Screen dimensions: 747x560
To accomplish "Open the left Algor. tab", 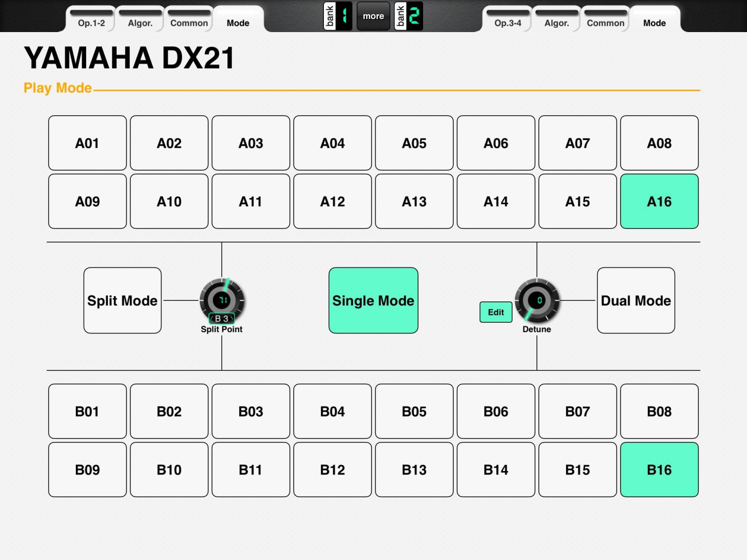I will (x=140, y=19).
